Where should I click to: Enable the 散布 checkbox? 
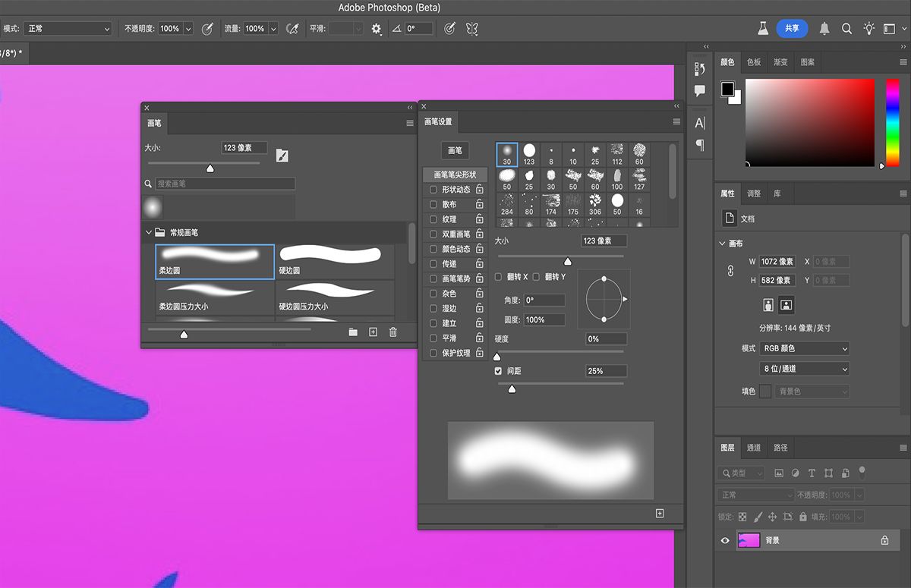coord(433,205)
